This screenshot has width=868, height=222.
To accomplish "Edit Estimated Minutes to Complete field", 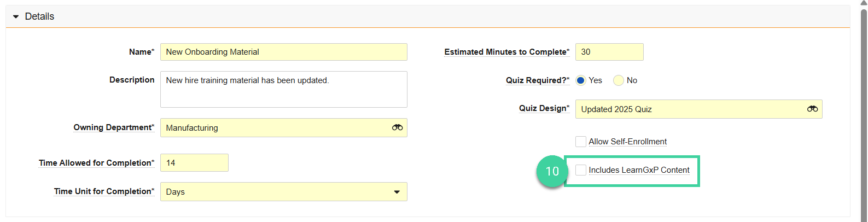I will point(609,52).
